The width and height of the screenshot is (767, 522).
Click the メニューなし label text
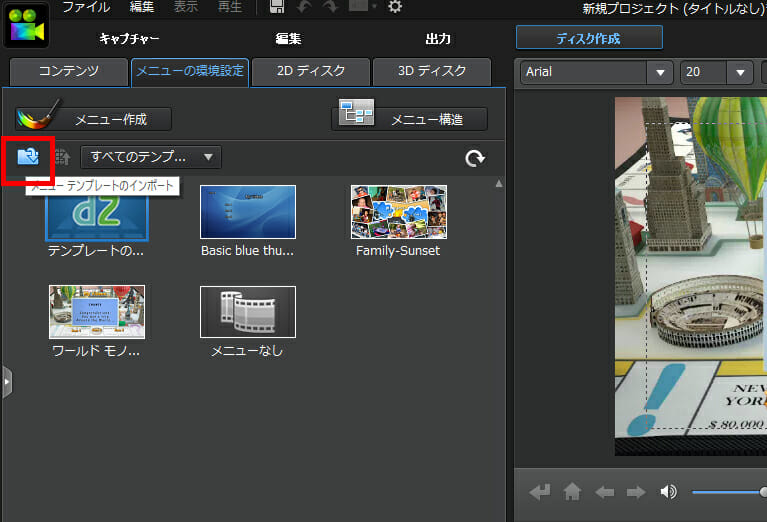(247, 351)
